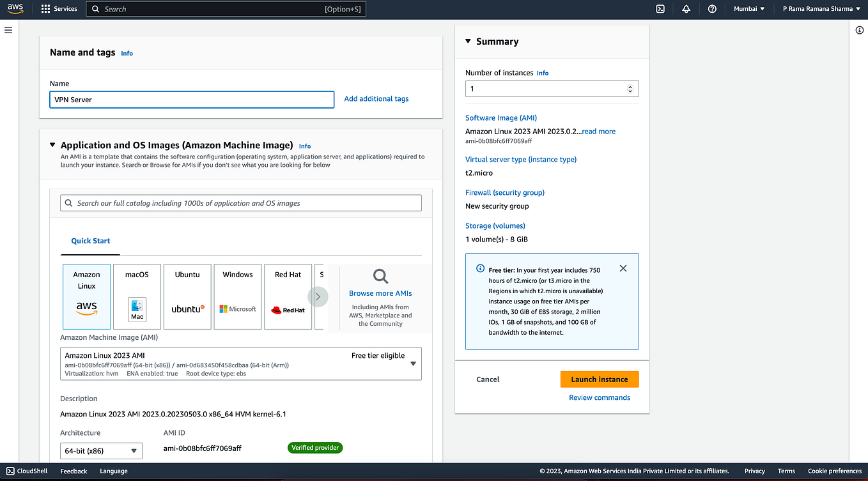868x481 pixels.
Task: Open CloudShell from the top navigation bar
Action: pos(660,9)
